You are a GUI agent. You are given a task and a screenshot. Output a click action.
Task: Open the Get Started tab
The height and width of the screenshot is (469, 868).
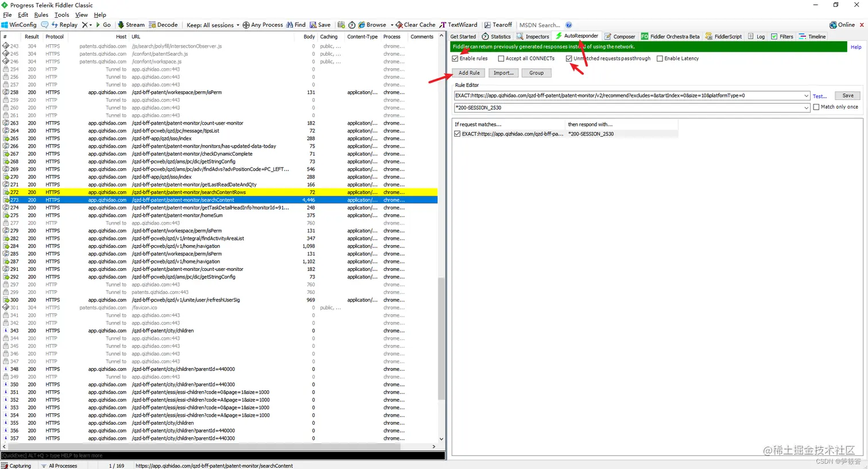click(463, 36)
